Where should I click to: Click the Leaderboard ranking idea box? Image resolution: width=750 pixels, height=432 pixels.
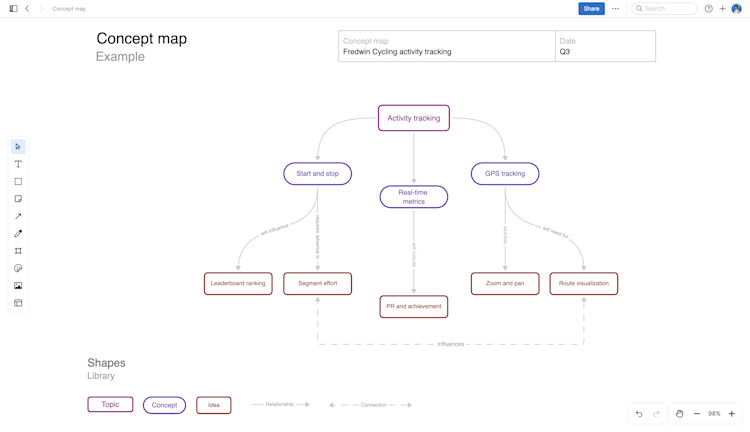click(238, 284)
